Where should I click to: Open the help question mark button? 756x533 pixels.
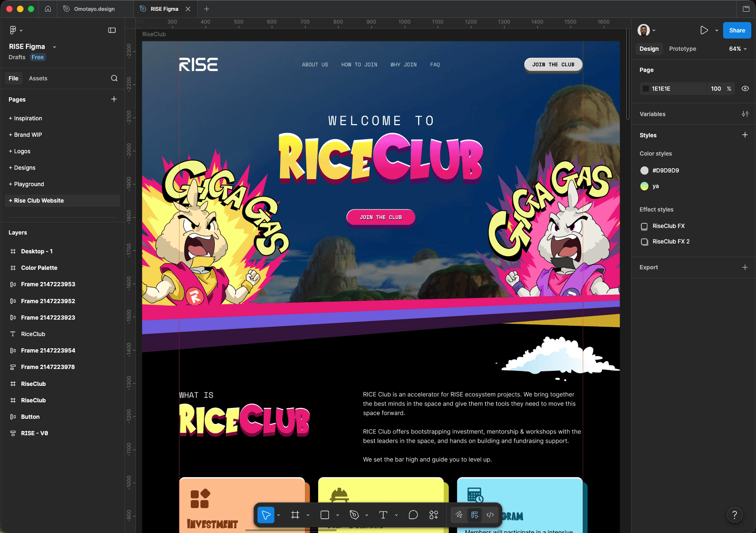[x=735, y=515]
